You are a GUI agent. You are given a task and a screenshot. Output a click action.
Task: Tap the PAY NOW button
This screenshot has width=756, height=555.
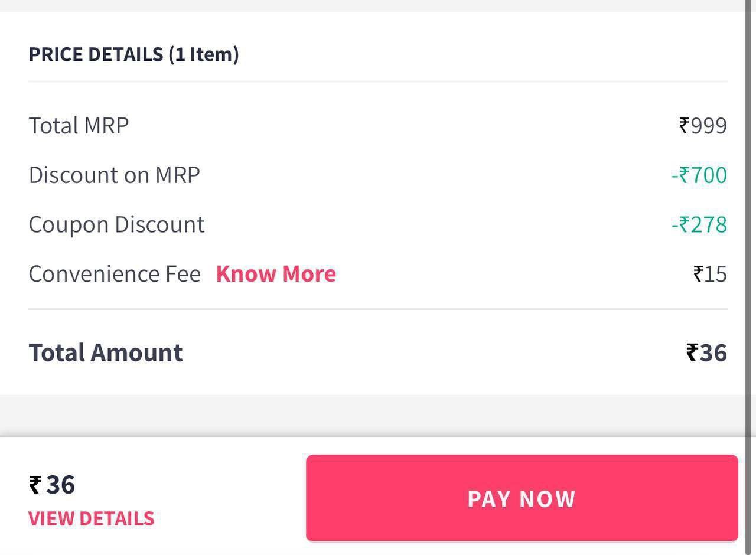(x=522, y=498)
